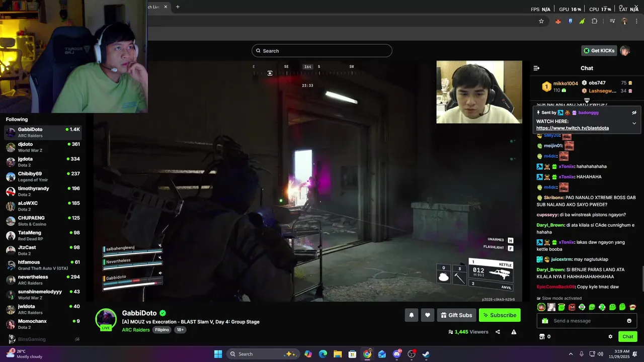Click the fox extension icon in Chrome
The image size is (644, 362).
557,21
